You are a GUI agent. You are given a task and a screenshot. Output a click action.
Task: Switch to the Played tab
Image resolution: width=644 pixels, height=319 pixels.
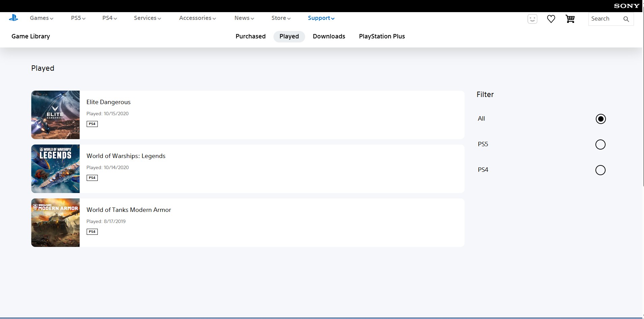point(289,36)
